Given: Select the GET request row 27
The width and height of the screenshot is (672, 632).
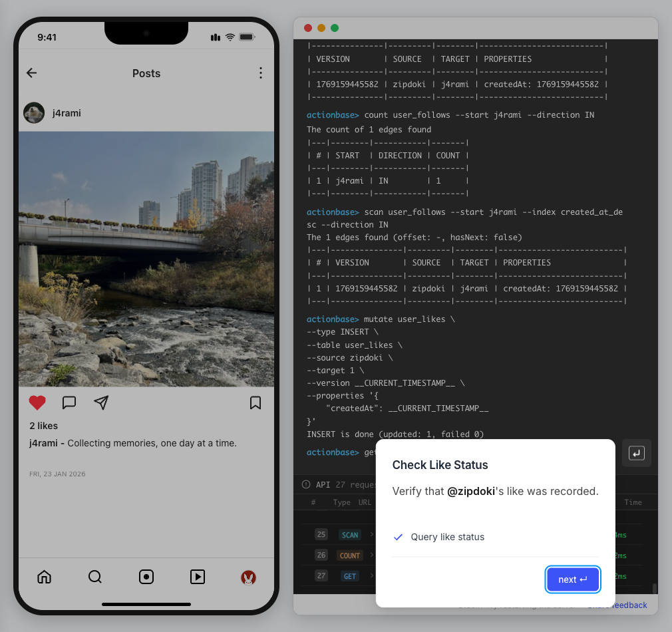Looking at the screenshot, I should (349, 576).
